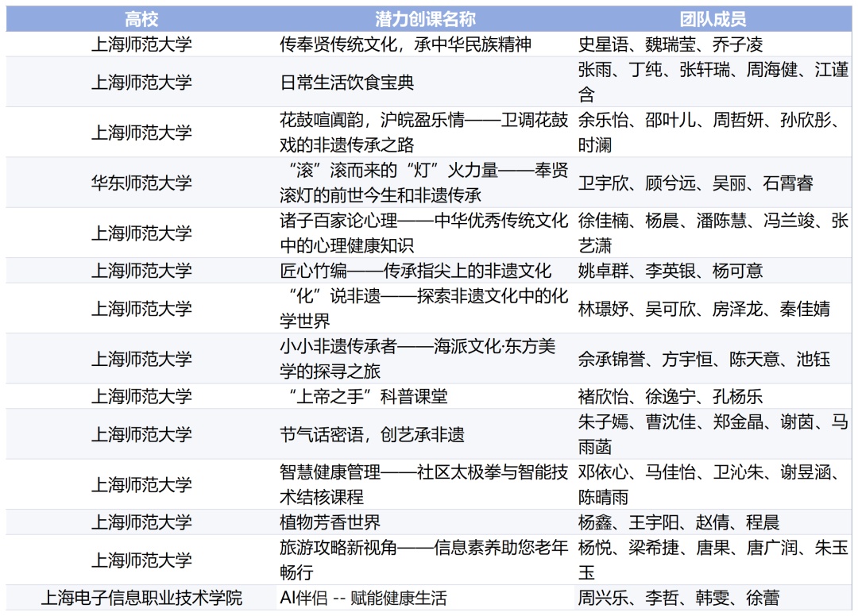Image resolution: width=858 pixels, height=616 pixels.
Task: Click 上海师范大学 in 节气话密语 row
Action: (141, 434)
